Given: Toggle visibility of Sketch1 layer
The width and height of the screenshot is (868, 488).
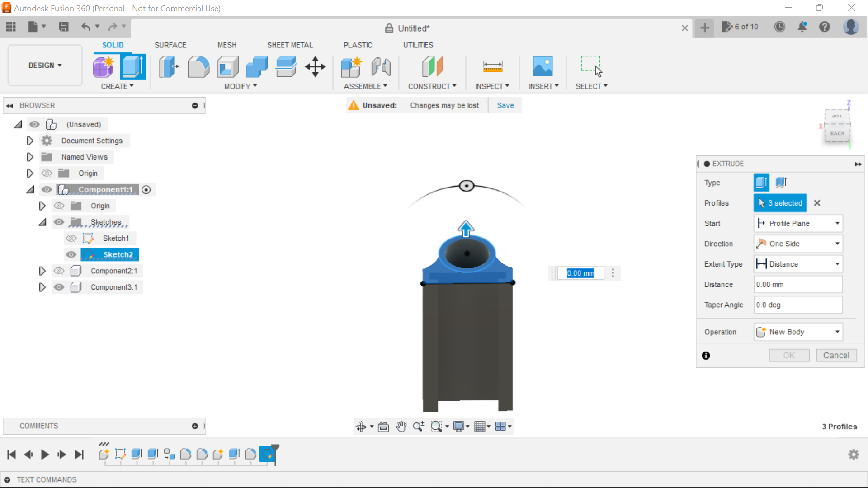Looking at the screenshot, I should point(71,238).
